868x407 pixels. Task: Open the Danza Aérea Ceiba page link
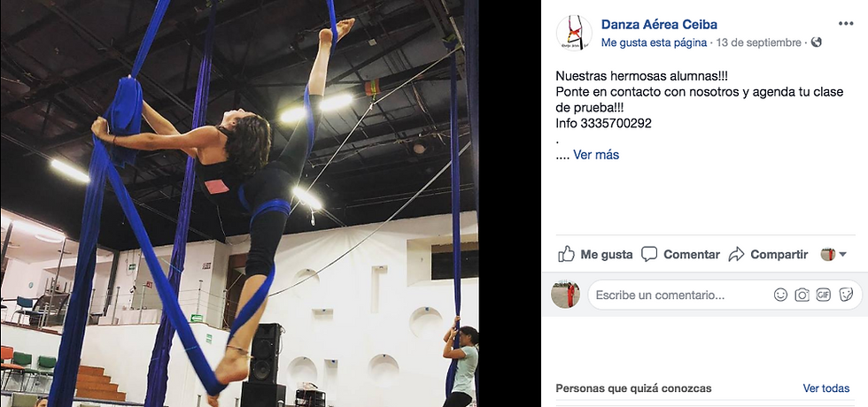pos(659,25)
